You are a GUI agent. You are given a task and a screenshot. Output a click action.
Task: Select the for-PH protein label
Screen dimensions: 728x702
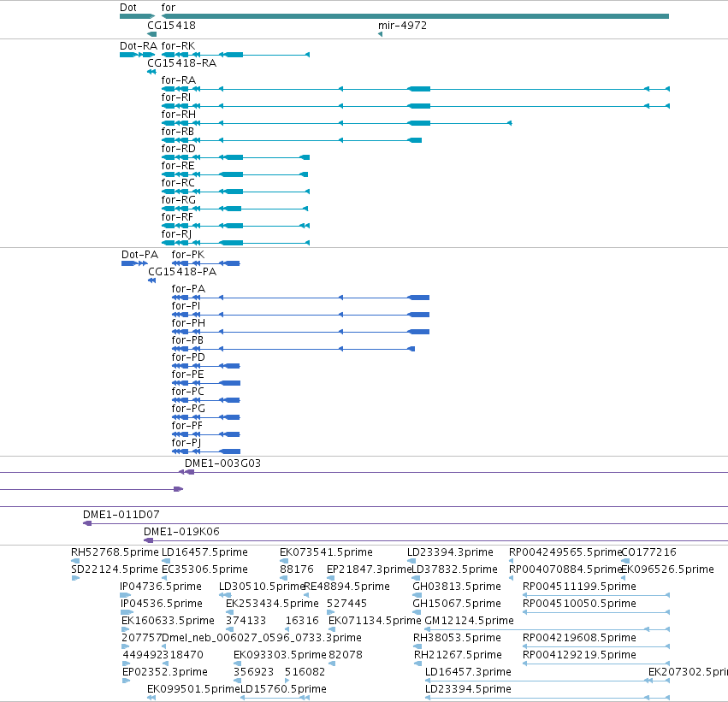(188, 323)
